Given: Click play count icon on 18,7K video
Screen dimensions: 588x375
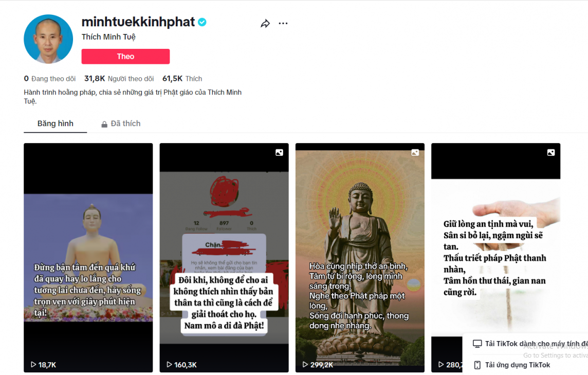Looking at the screenshot, I should point(33,365).
